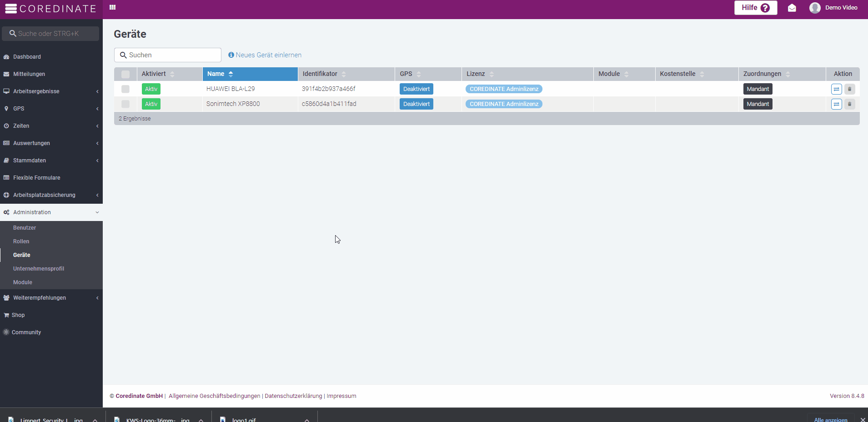This screenshot has width=868, height=422.
Task: Check the HUAWEI BLA-L29 row checkbox
Action: pos(125,89)
